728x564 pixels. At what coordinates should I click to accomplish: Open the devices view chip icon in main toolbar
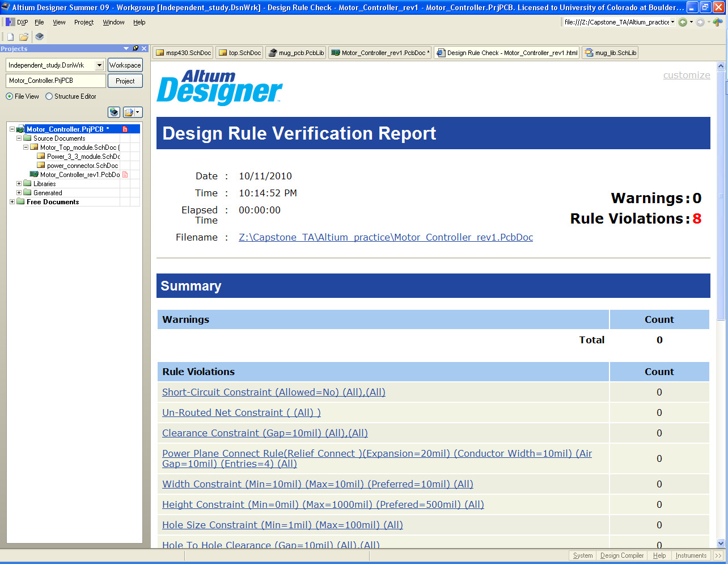point(39,36)
